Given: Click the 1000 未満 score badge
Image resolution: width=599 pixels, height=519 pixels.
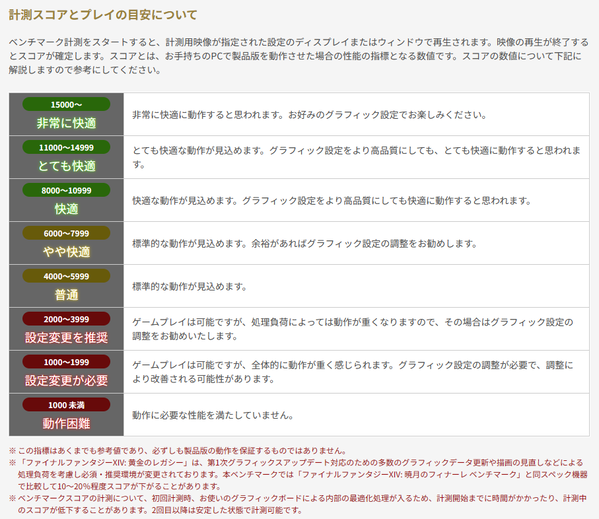Looking at the screenshot, I should [66, 405].
